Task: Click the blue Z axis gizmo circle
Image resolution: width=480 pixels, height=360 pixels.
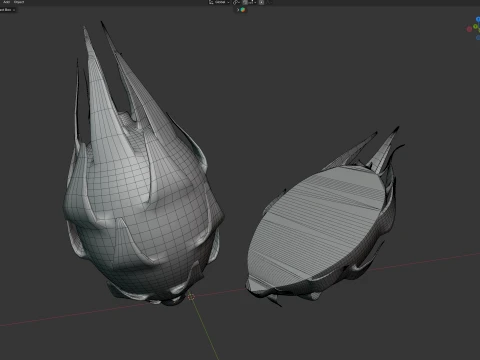Action: coord(478,19)
